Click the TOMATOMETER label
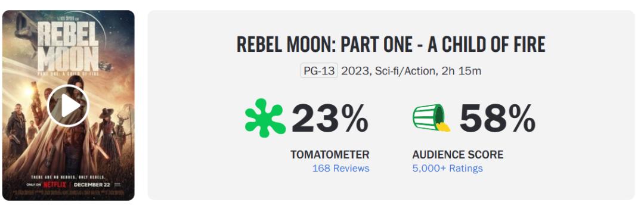 (330, 155)
